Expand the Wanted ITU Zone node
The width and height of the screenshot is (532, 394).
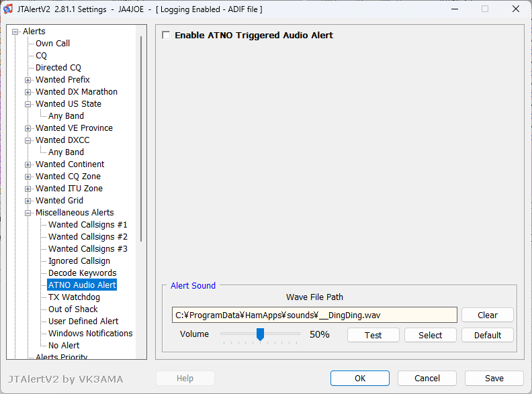click(28, 189)
